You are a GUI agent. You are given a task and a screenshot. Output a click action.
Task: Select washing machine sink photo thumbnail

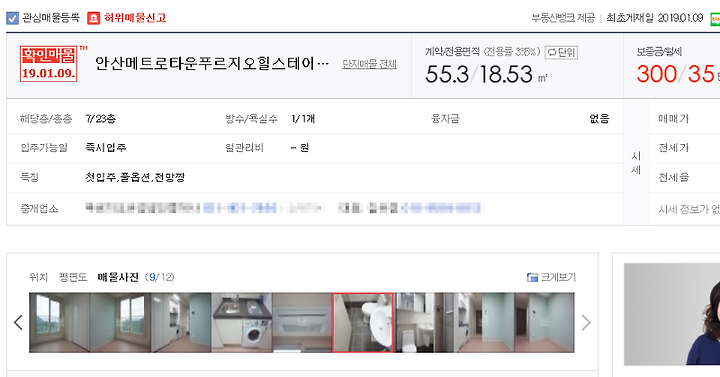(x=242, y=323)
